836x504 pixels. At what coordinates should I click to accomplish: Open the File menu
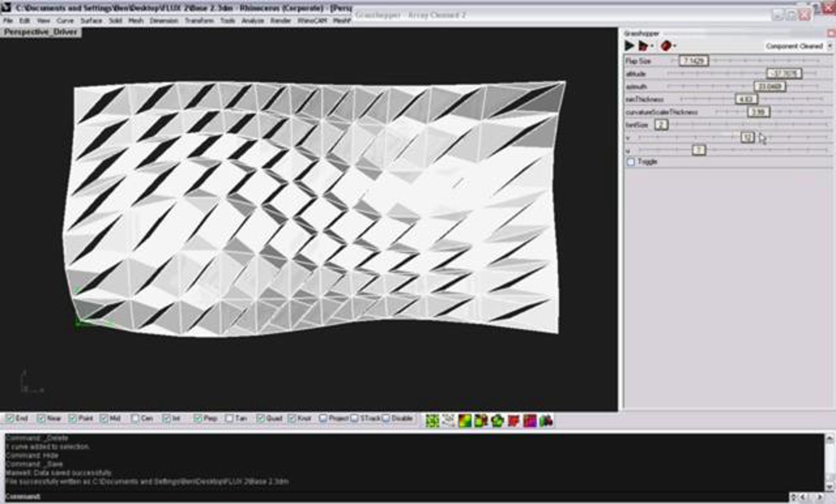tap(8, 21)
